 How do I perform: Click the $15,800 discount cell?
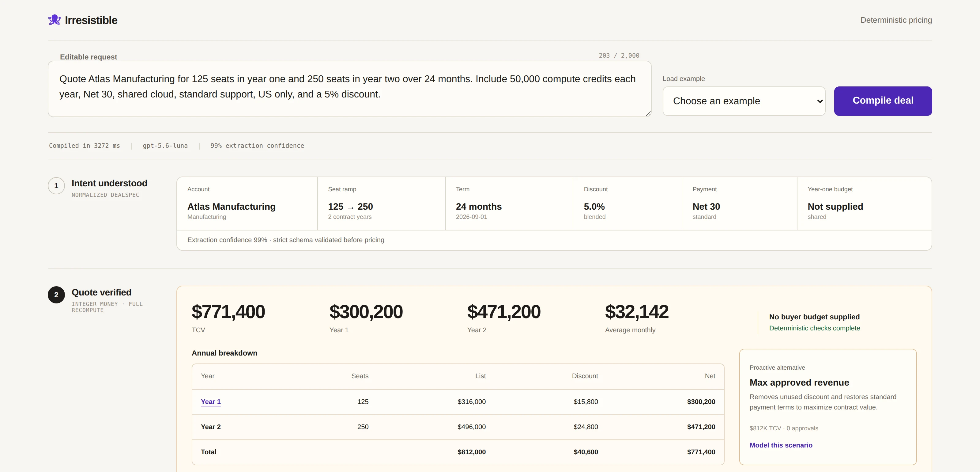(x=586, y=402)
